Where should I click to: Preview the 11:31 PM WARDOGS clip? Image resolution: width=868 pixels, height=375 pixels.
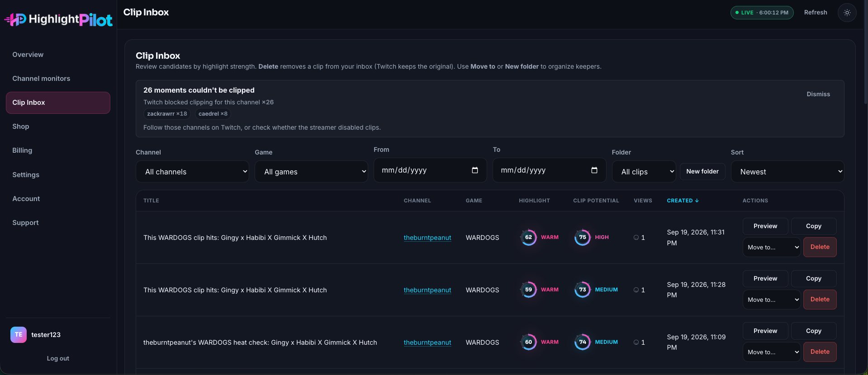[765, 226]
